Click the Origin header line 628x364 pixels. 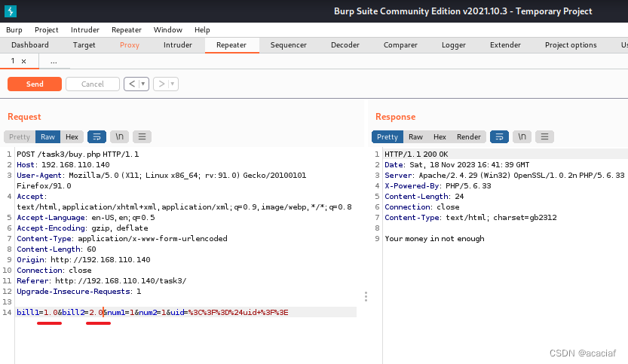[x=83, y=259]
